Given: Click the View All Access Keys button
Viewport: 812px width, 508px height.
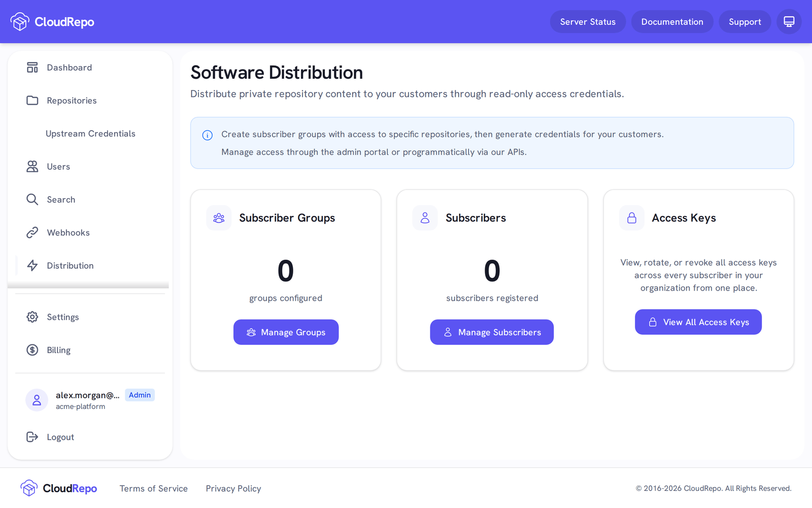Looking at the screenshot, I should tap(698, 322).
